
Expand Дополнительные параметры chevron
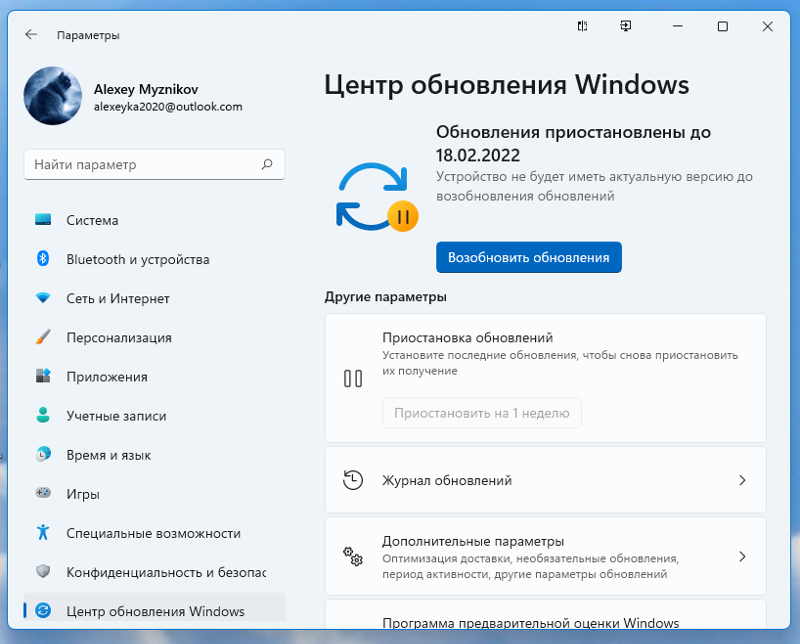point(742,556)
